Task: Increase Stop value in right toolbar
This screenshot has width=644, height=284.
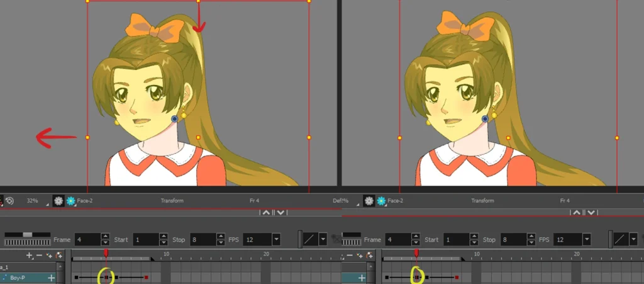Action: [x=532, y=236]
